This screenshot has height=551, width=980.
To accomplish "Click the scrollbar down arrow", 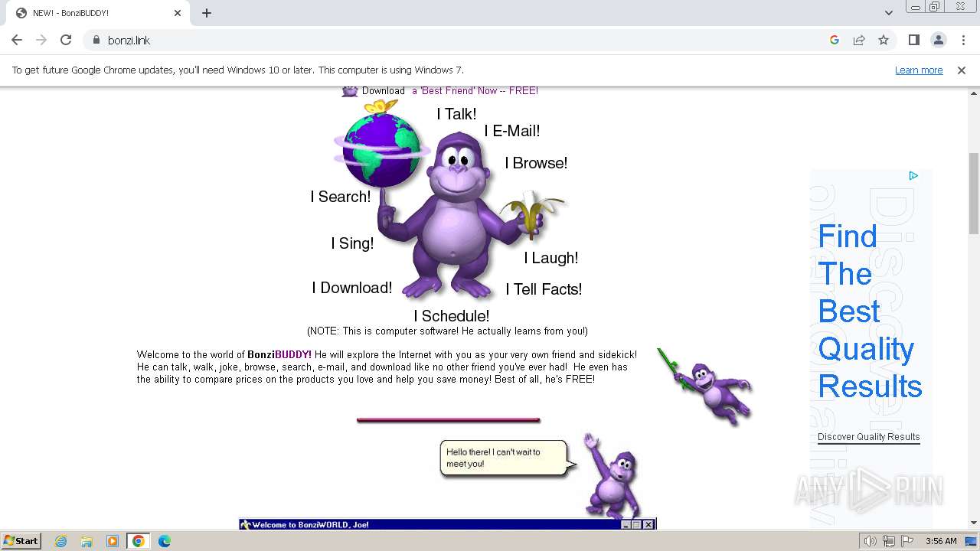I will 974,523.
